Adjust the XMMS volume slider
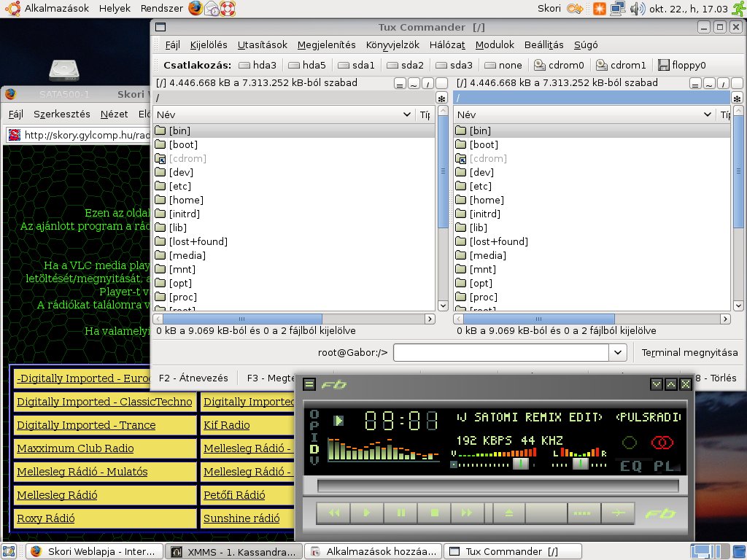Image resolution: width=747 pixels, height=560 pixels. coord(521,464)
